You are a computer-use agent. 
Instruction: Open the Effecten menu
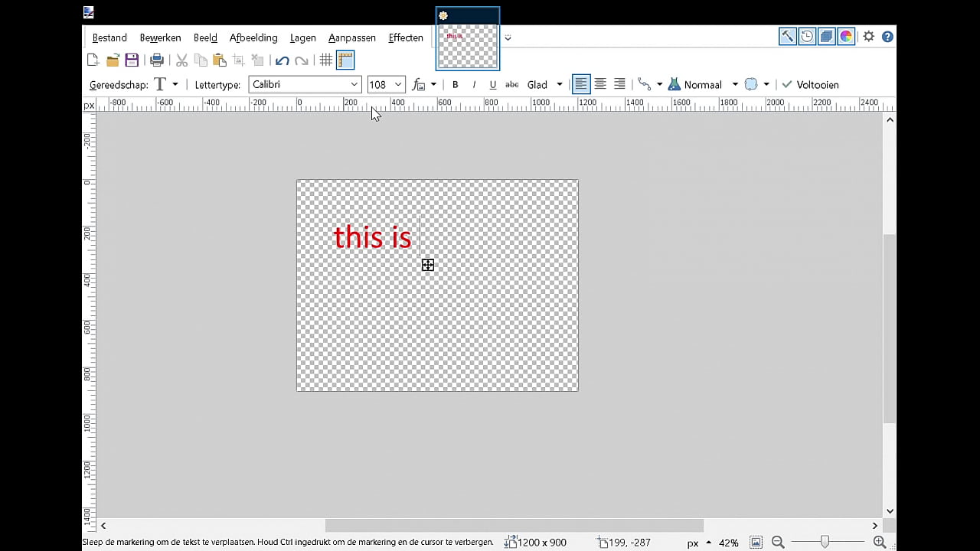(406, 37)
